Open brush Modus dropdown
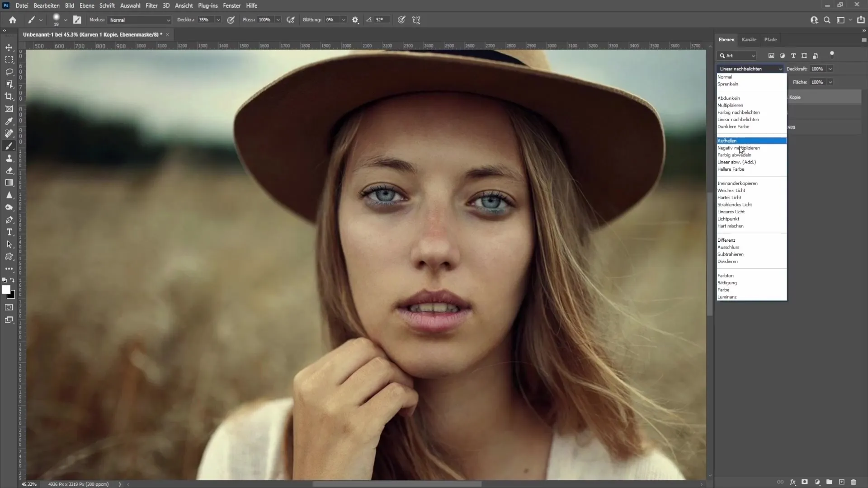The width and height of the screenshot is (868, 488). click(x=139, y=20)
